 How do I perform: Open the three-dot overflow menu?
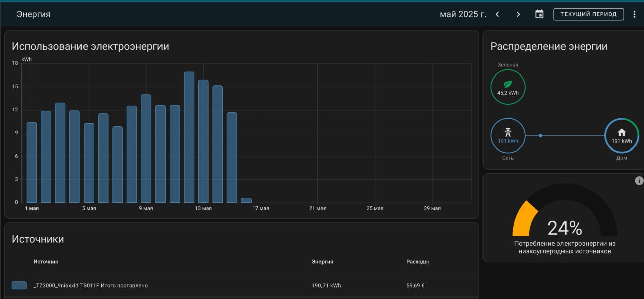tap(634, 14)
